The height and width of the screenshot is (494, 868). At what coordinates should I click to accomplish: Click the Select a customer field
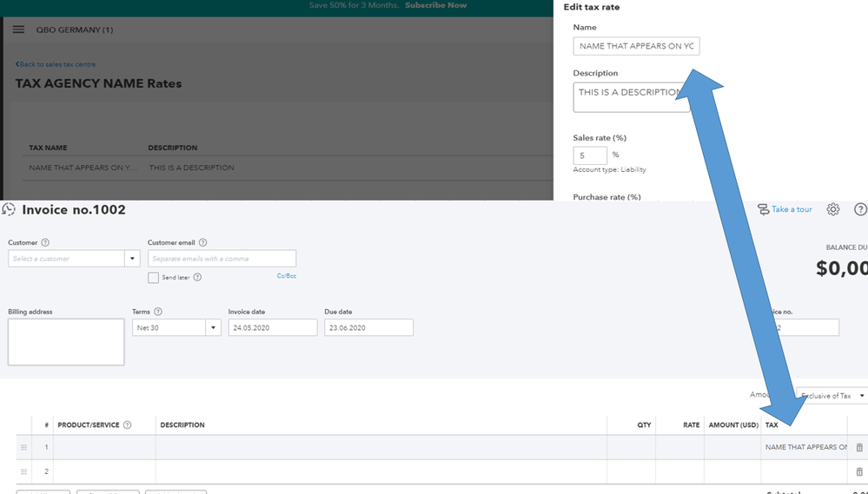(66, 259)
